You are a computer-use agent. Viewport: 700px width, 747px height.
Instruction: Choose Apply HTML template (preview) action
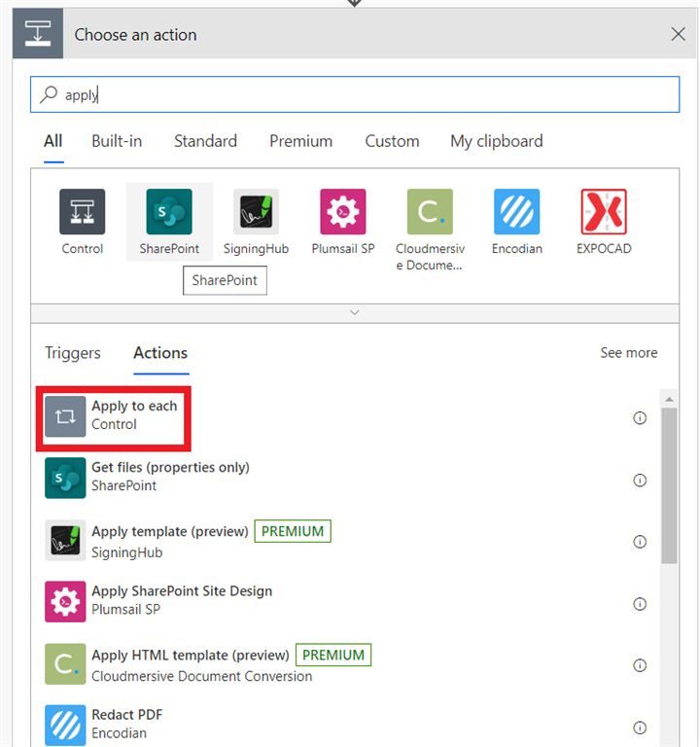(191, 656)
